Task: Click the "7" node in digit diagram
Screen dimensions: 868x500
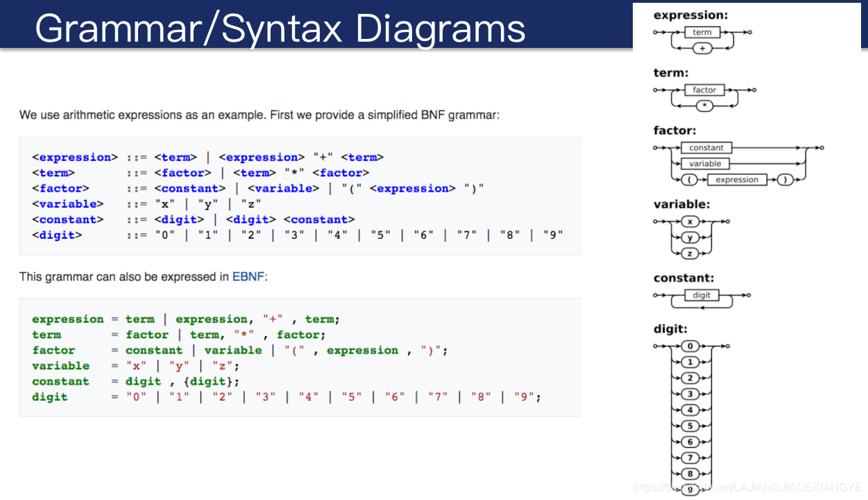Action: (x=690, y=458)
